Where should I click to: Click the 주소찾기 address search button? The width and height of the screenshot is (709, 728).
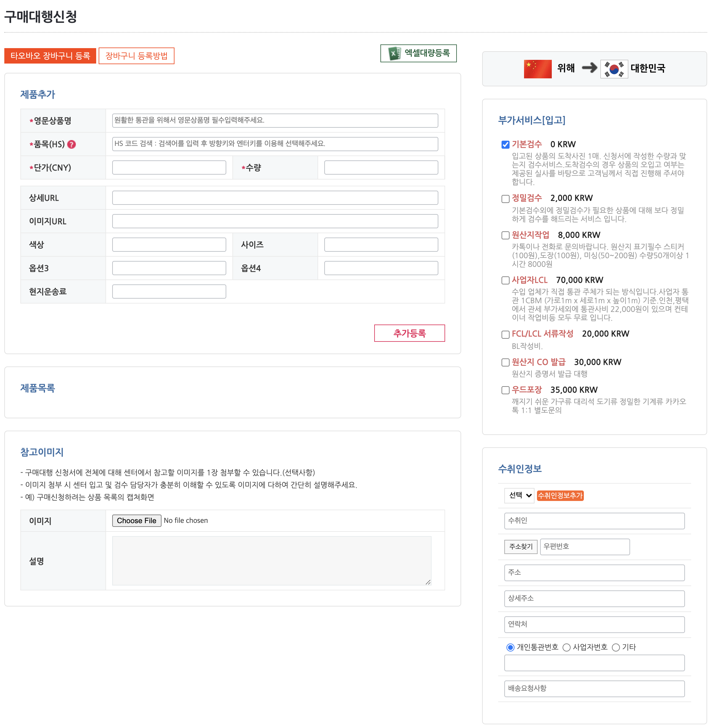coord(521,547)
